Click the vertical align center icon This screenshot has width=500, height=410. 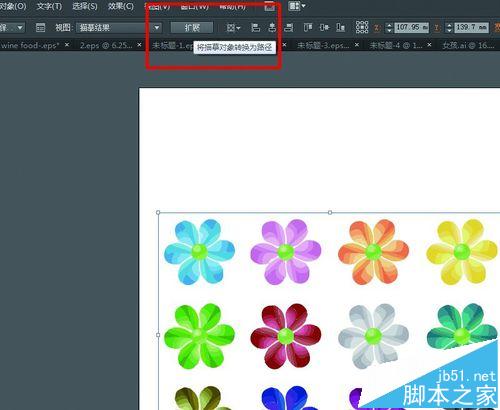point(324,27)
